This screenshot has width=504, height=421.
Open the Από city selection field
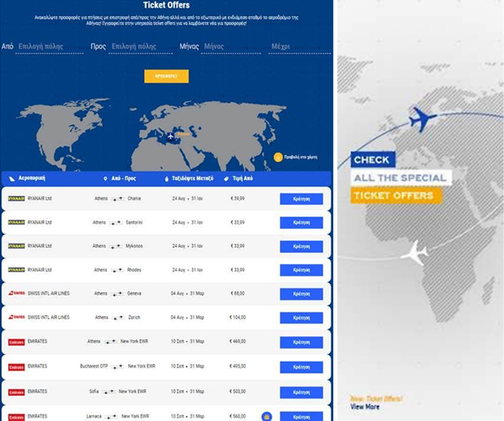tap(50, 47)
